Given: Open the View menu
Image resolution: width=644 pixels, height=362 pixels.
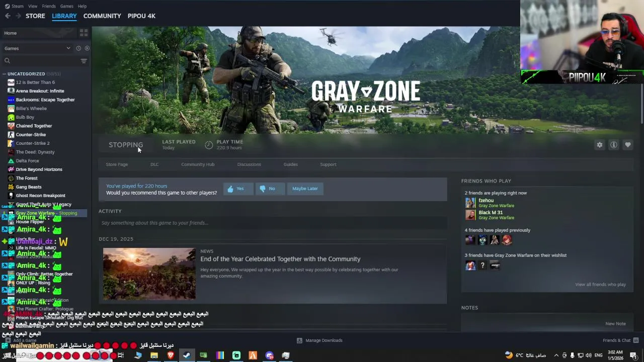Looking at the screenshot, I should click(x=33, y=6).
